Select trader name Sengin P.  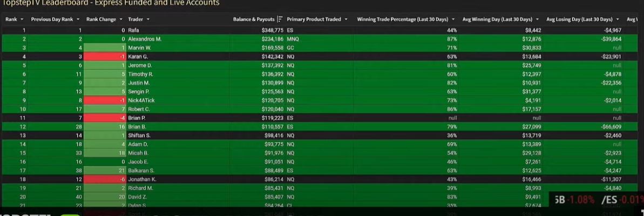(x=138, y=92)
